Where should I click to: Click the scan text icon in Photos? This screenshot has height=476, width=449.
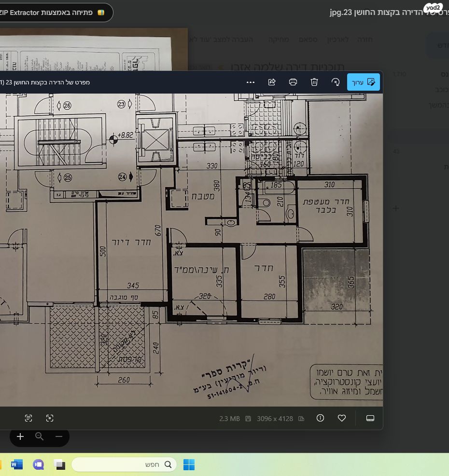point(28,418)
